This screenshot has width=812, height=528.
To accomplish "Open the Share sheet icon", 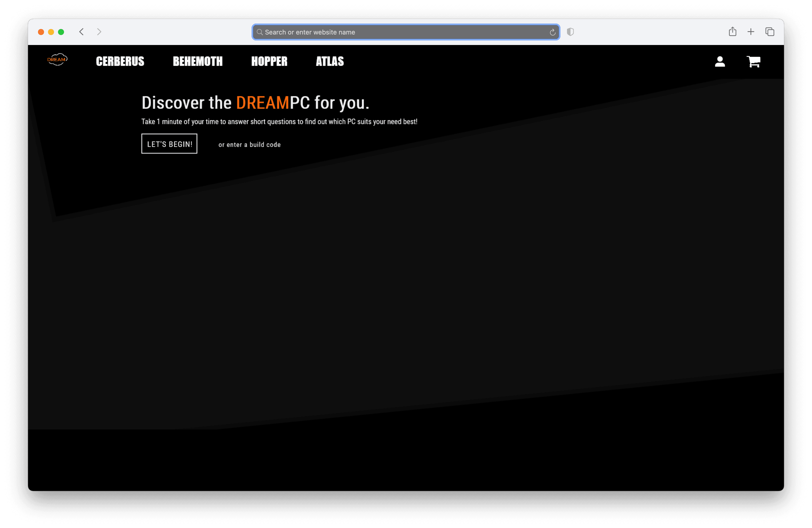I will (x=732, y=32).
